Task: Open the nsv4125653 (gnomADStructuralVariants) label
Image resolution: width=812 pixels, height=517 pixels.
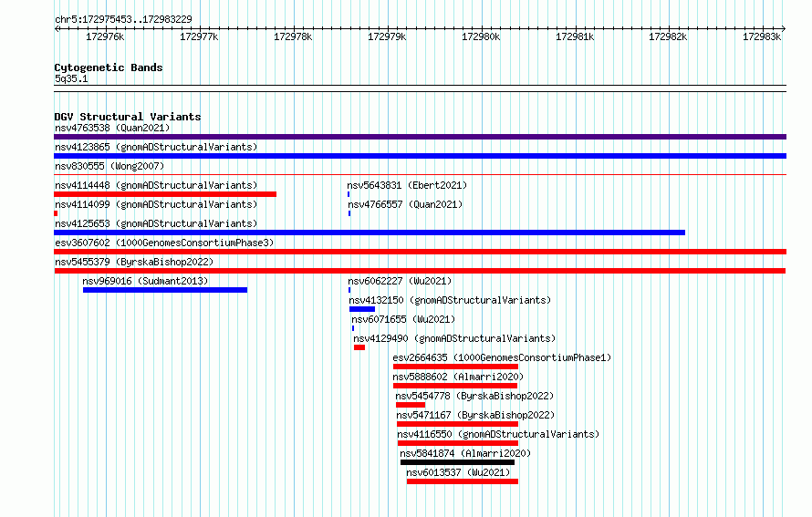Action: 156,223
